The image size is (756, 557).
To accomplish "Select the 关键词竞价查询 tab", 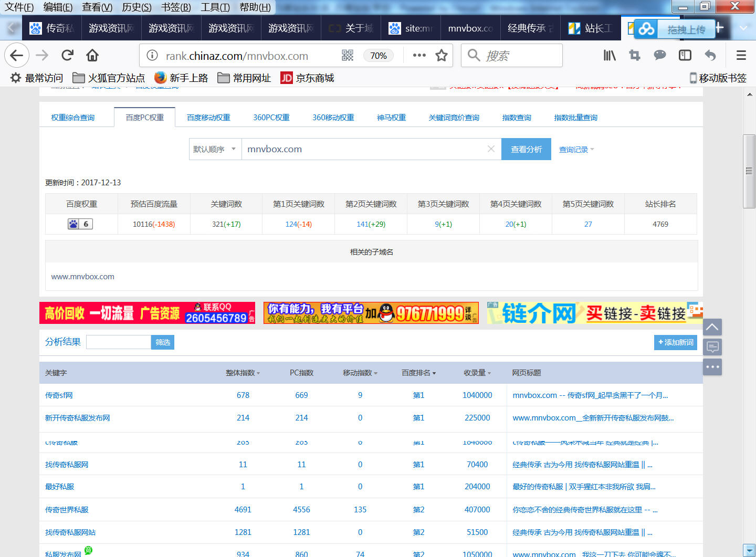I will (454, 118).
